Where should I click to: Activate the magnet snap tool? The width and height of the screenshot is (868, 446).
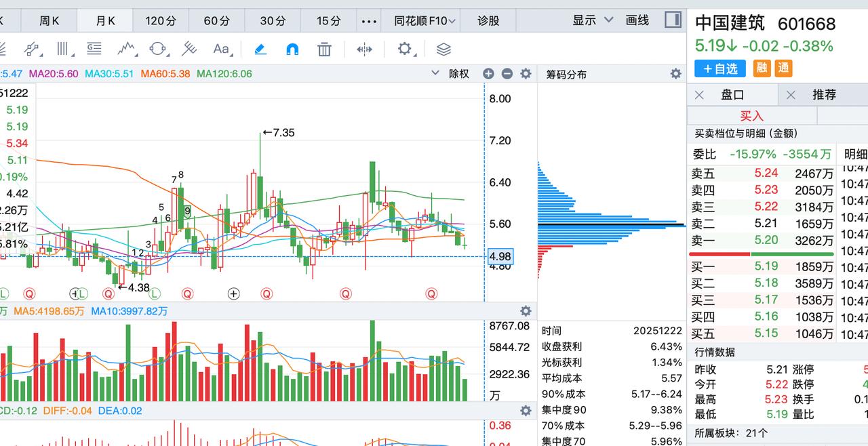coord(291,48)
